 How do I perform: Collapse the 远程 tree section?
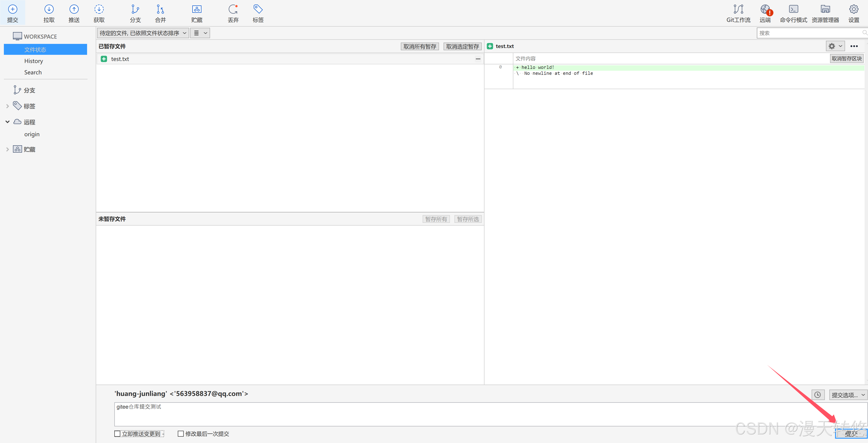pos(8,122)
